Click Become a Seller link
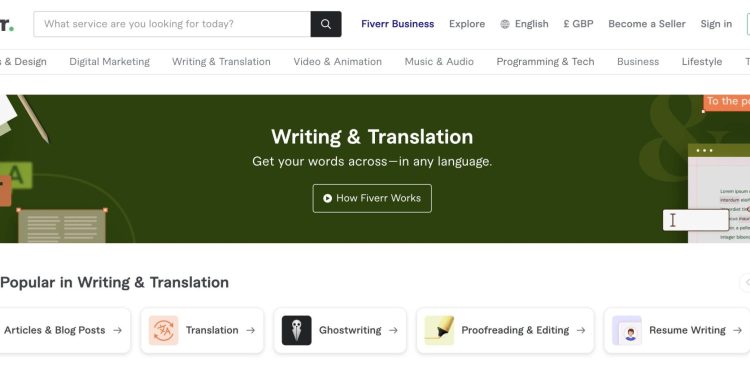This screenshot has width=750, height=375. [647, 24]
